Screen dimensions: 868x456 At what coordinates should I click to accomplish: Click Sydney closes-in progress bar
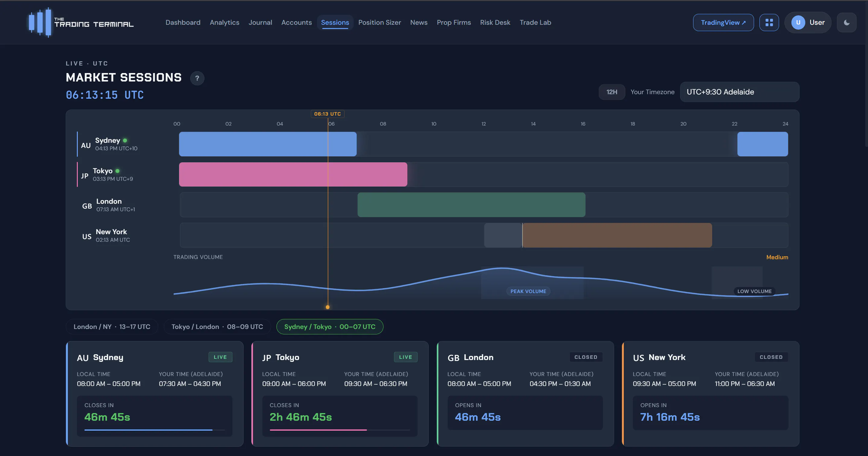pyautogui.click(x=154, y=430)
